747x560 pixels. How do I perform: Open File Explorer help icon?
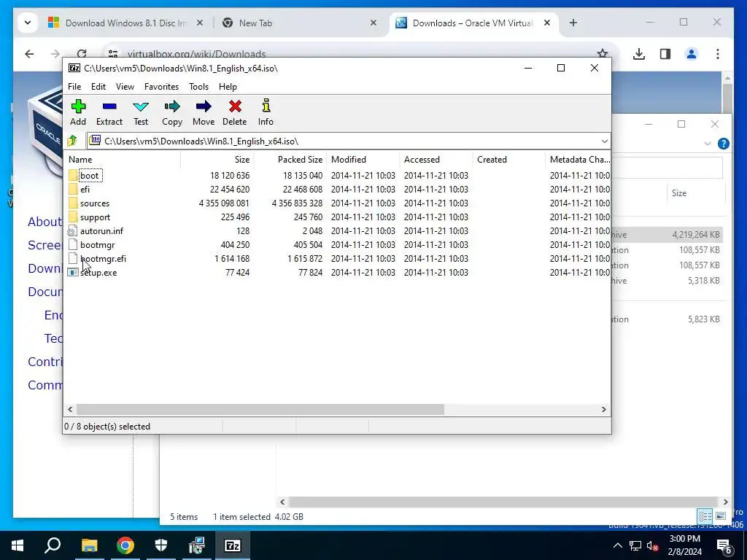coord(723,144)
